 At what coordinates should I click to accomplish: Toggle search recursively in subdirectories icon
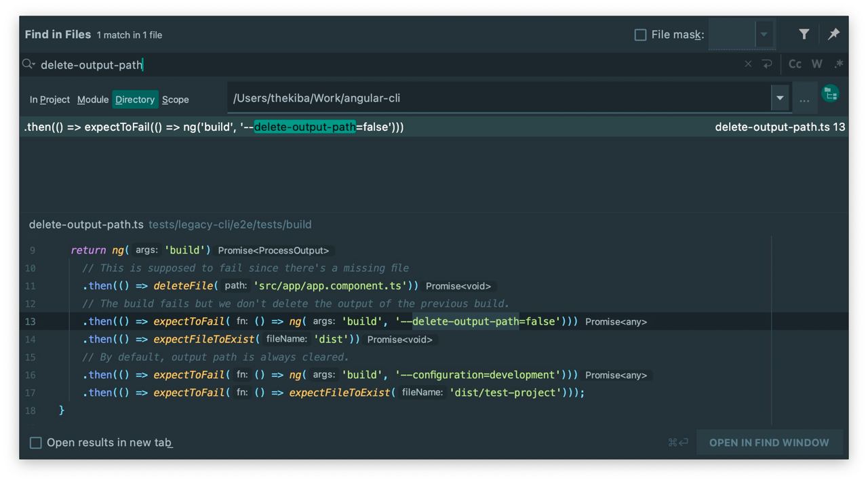831,94
